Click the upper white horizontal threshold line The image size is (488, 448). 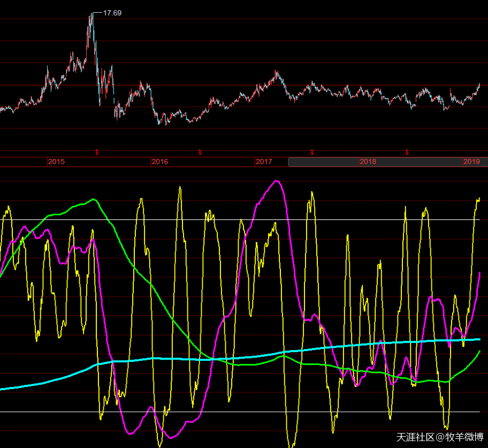click(321, 219)
